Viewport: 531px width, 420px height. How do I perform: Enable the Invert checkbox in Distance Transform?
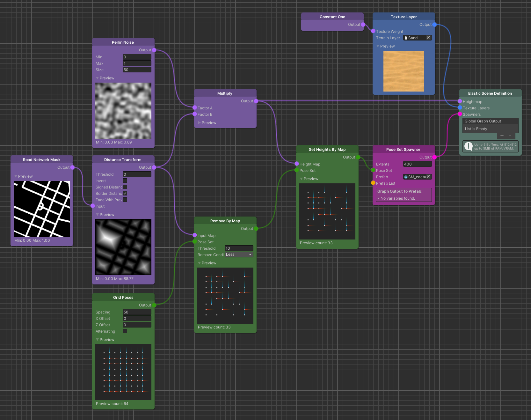tap(125, 181)
